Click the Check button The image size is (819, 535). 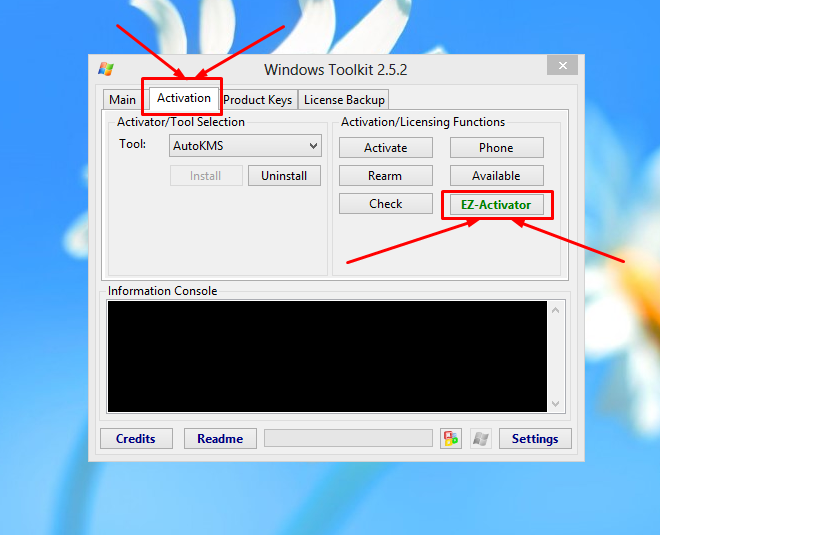point(385,204)
